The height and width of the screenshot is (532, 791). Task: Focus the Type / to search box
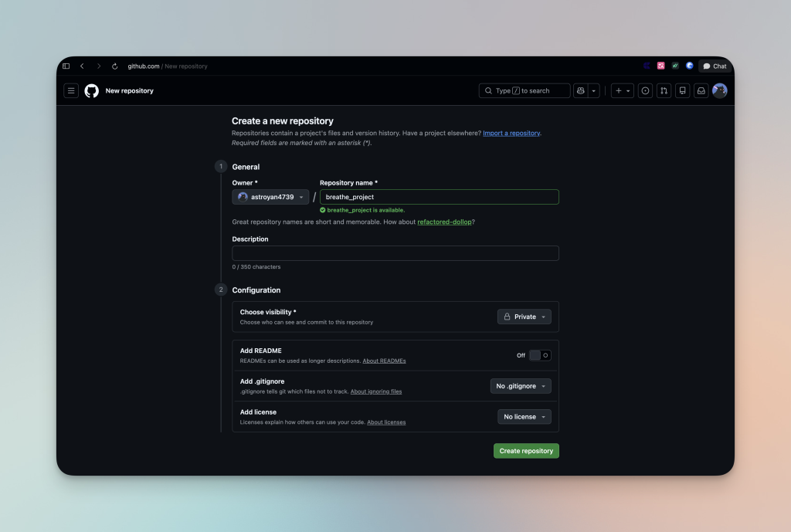(x=525, y=91)
